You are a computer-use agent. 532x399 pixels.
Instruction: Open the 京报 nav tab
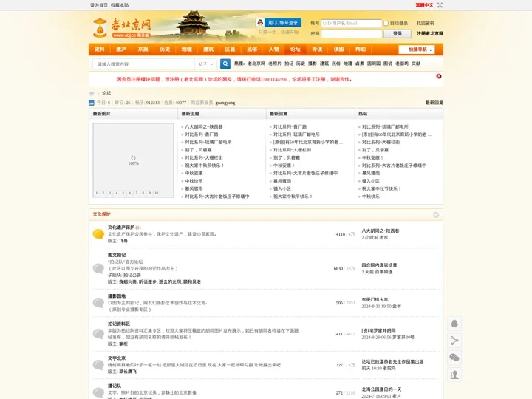143,50
